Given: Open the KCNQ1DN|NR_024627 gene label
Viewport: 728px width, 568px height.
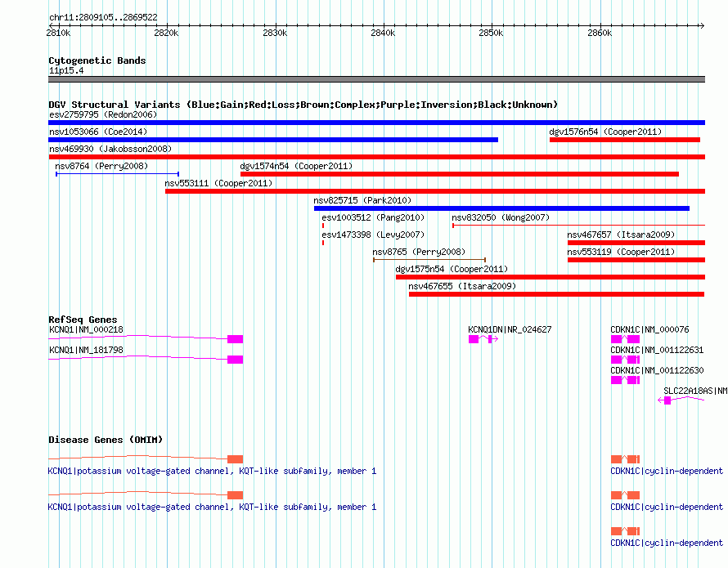Looking at the screenshot, I should click(510, 329).
